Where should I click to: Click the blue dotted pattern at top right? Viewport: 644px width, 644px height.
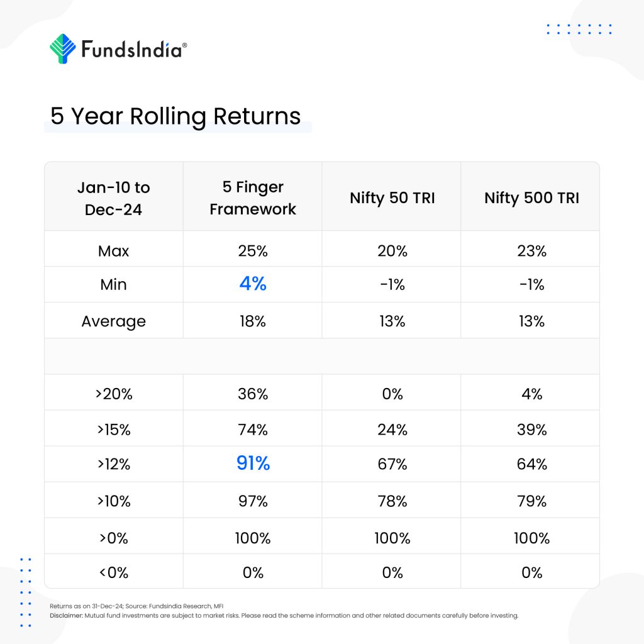coord(579,29)
